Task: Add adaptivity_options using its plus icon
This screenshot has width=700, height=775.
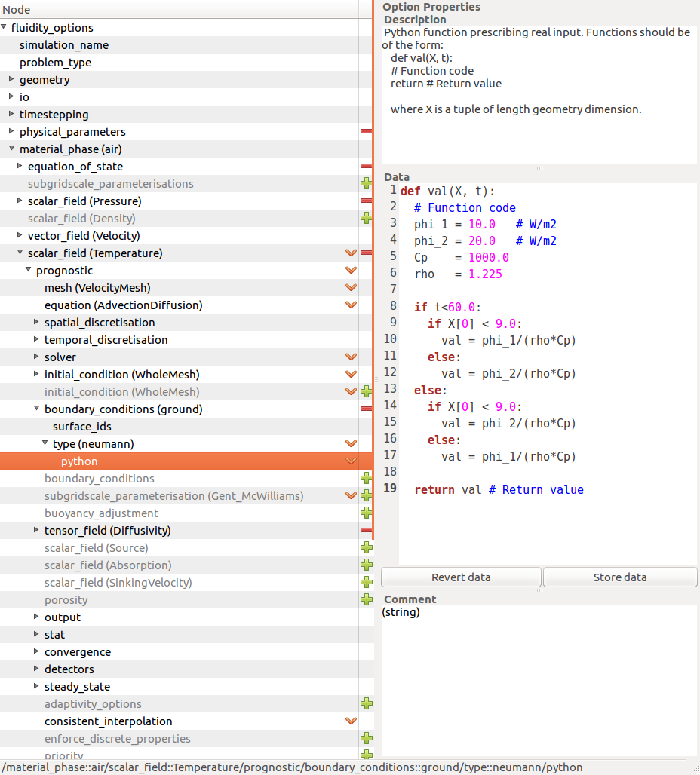Action: (366, 703)
